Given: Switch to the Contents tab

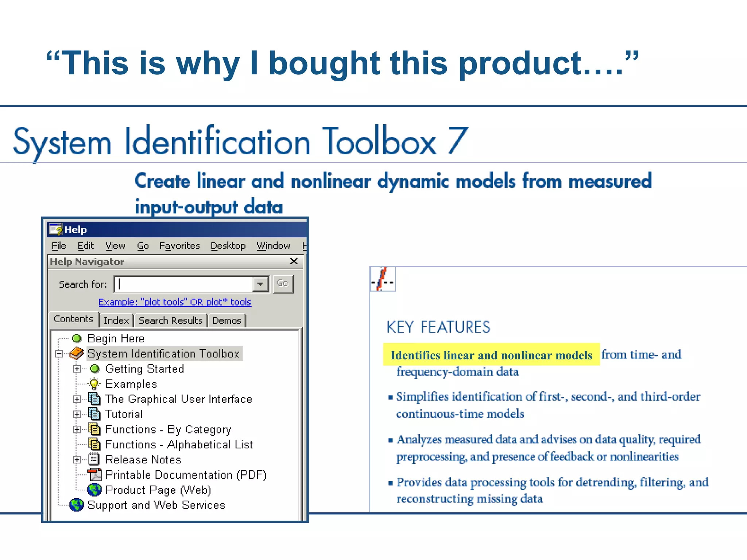Looking at the screenshot, I should [x=73, y=319].
